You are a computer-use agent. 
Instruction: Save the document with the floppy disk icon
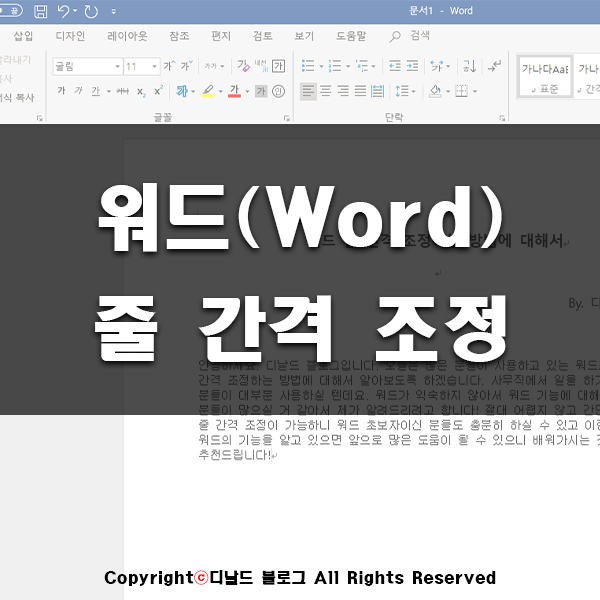41,11
